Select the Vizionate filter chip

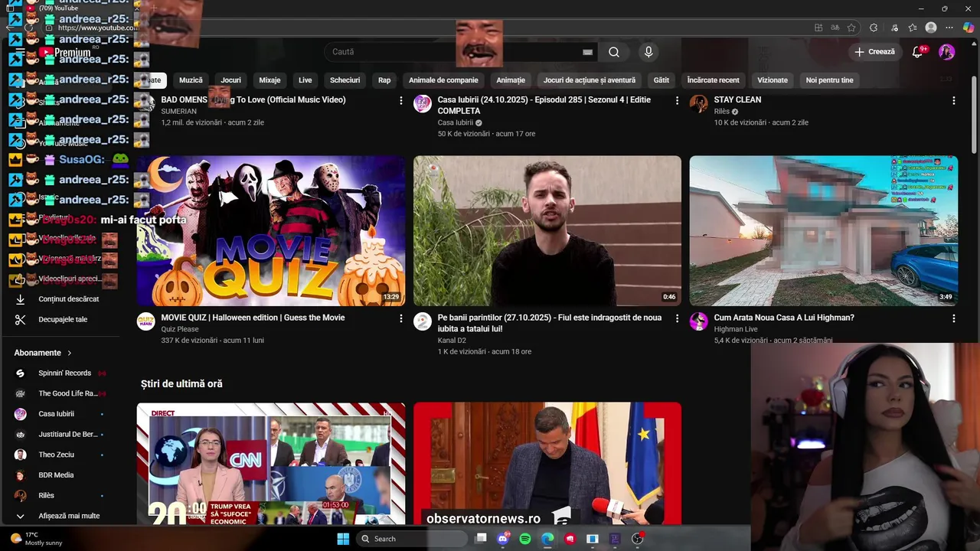[x=773, y=80]
